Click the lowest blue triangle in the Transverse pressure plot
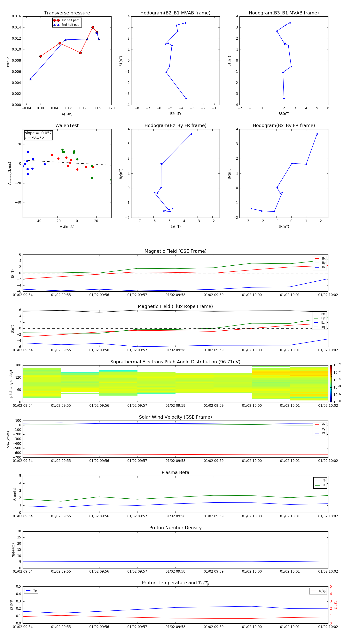This screenshot has height=644, width=351. click(x=30, y=79)
